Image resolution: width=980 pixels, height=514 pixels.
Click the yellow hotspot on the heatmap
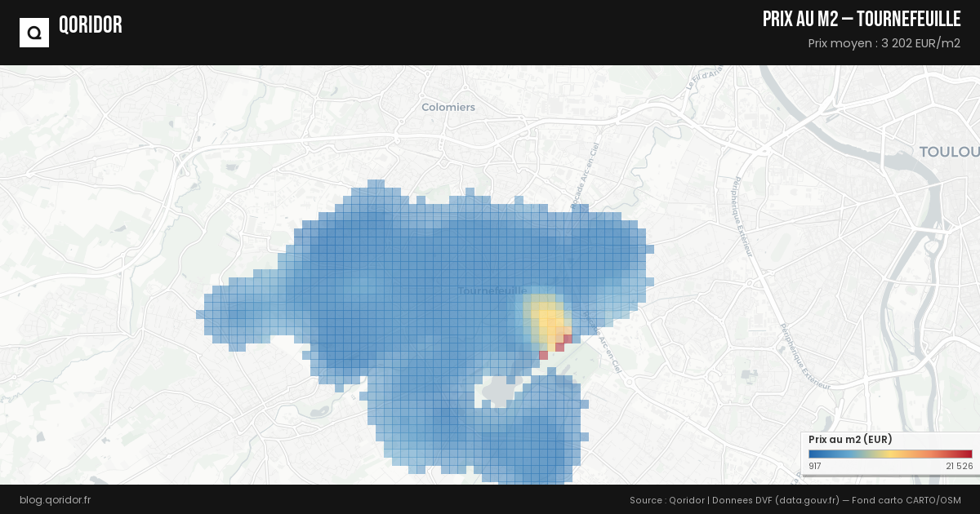click(x=544, y=314)
